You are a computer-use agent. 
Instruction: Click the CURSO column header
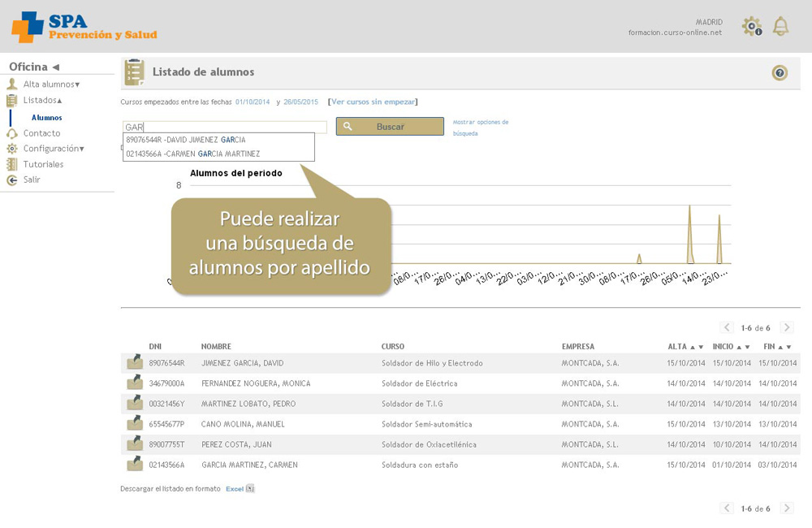click(x=392, y=347)
